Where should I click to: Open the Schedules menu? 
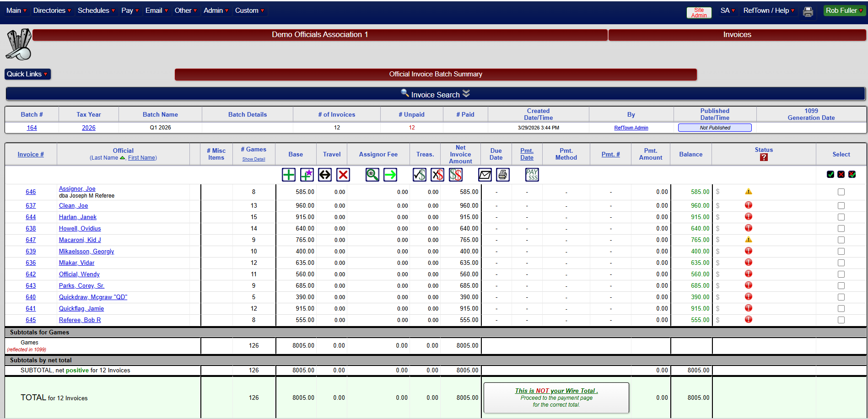(94, 10)
